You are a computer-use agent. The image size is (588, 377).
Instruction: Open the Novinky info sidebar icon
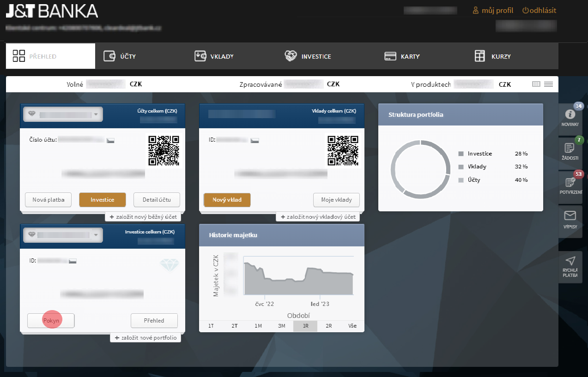pyautogui.click(x=570, y=115)
